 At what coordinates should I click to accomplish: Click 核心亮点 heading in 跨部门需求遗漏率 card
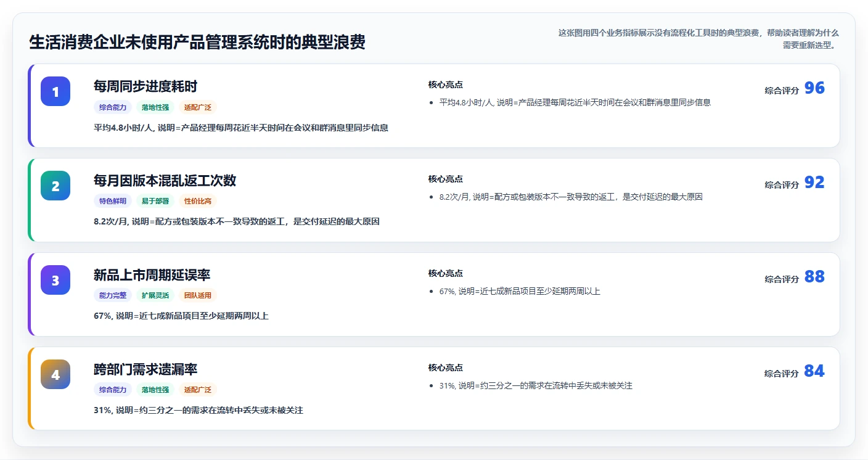[x=446, y=368]
